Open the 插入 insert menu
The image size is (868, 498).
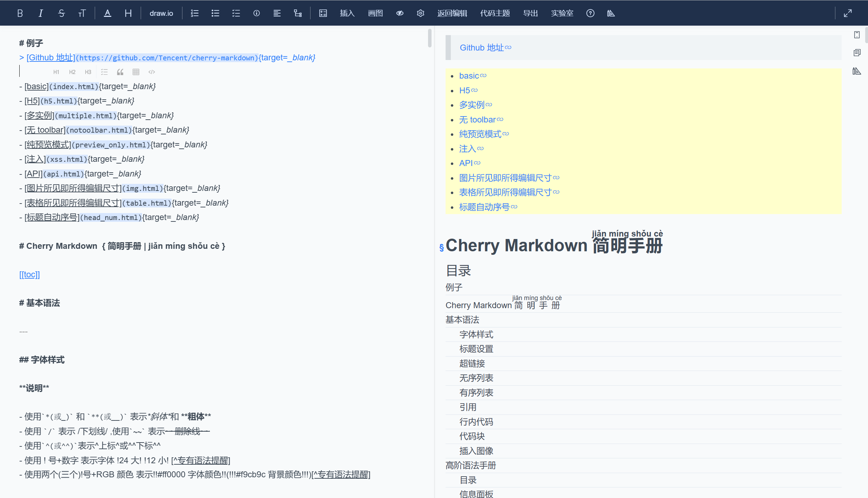[x=347, y=13]
